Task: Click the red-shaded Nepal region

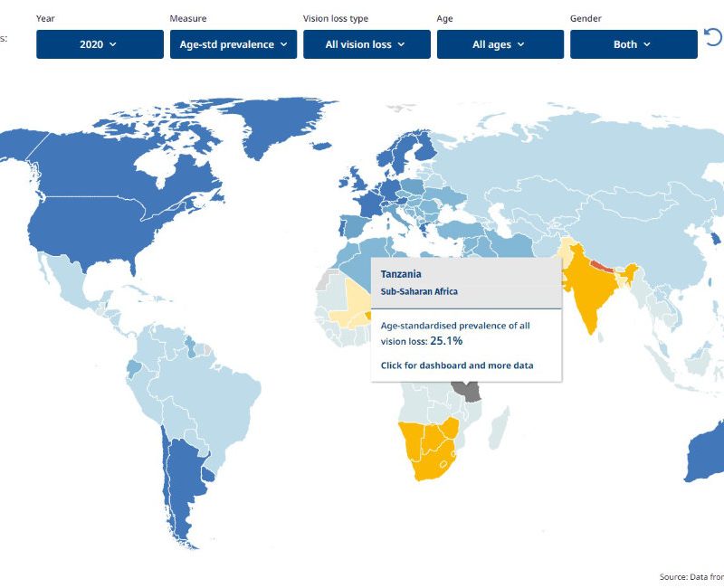Action: tap(603, 266)
